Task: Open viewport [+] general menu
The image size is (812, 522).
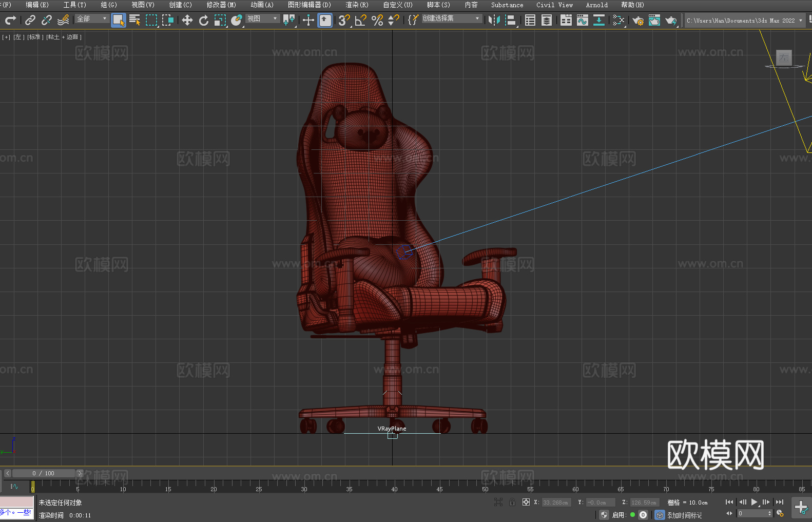Action: [x=6, y=37]
